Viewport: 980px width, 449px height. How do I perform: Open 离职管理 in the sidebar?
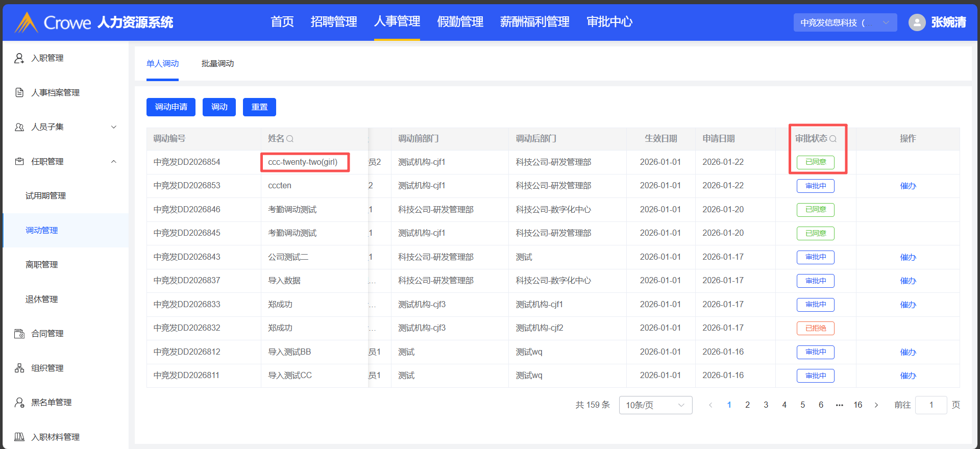(x=42, y=265)
